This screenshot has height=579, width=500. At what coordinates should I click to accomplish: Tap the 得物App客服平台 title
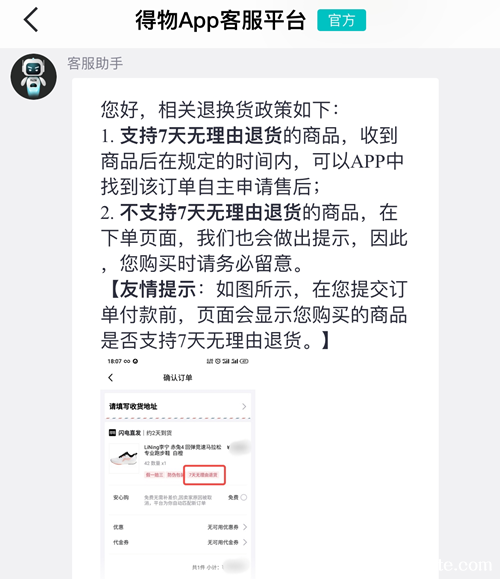(220, 20)
